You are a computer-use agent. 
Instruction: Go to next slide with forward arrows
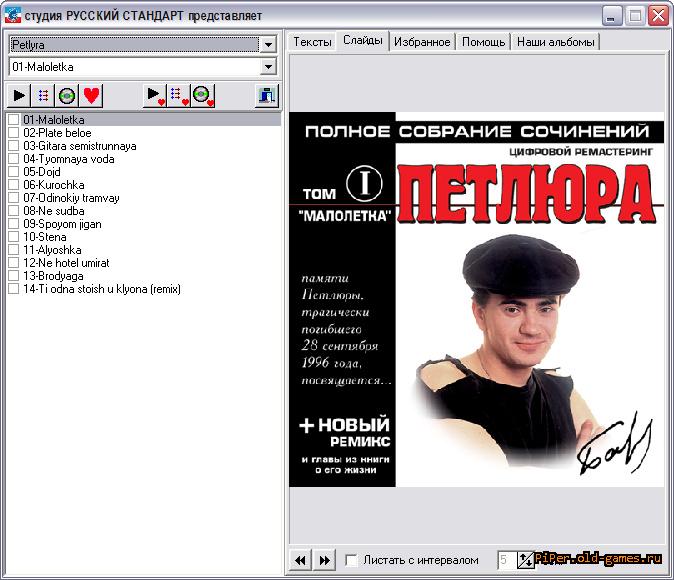[325, 560]
